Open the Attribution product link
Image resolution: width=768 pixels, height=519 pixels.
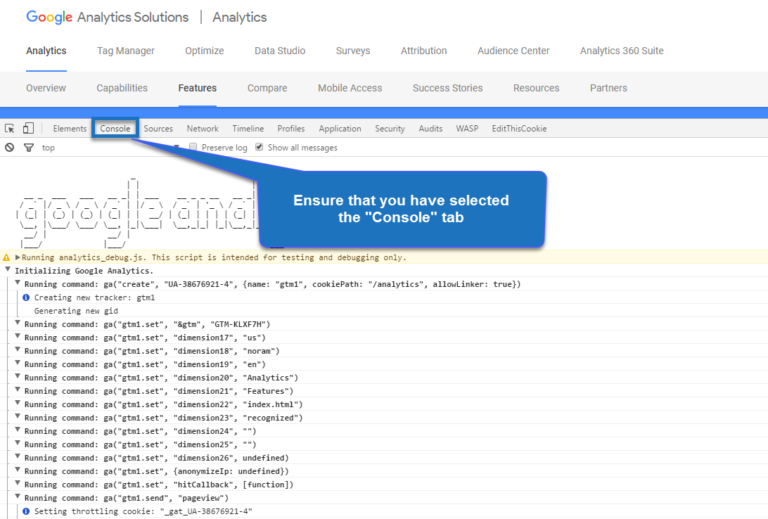(424, 51)
